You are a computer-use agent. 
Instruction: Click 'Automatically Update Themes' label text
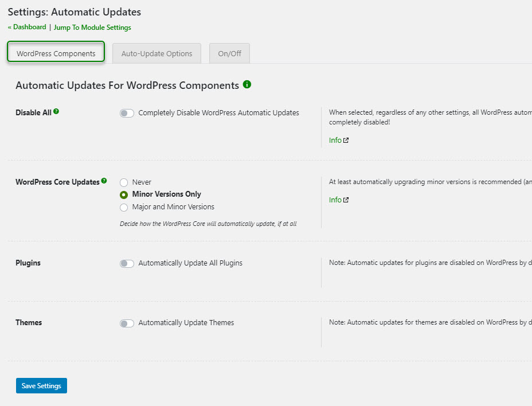point(186,323)
